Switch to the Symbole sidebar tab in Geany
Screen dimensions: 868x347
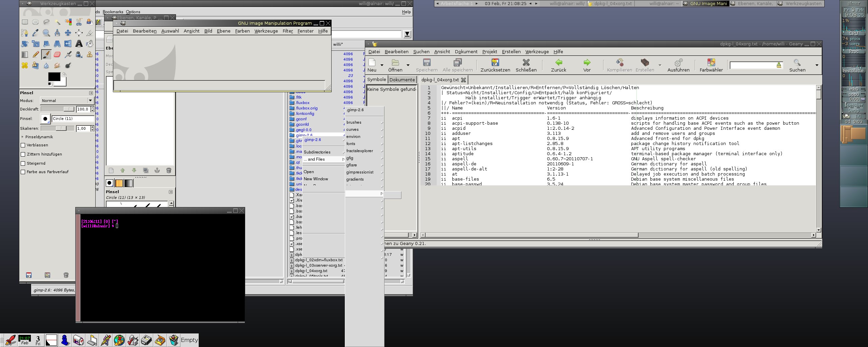[x=376, y=79]
